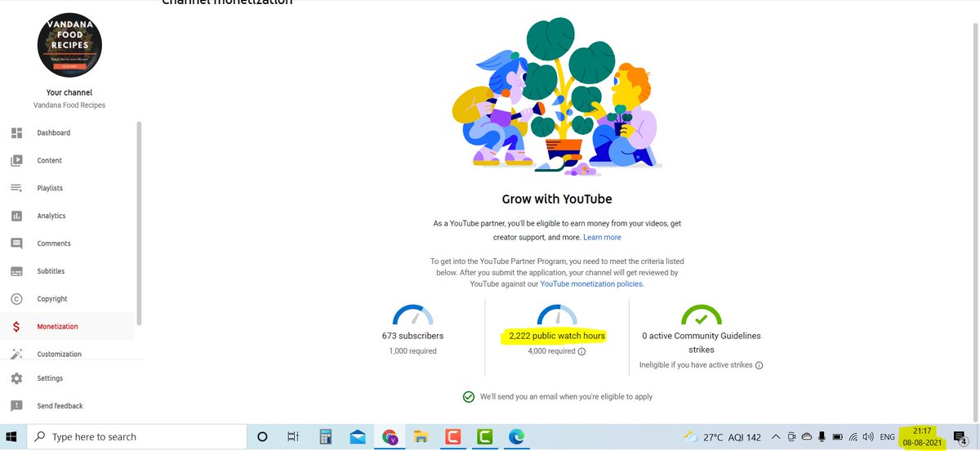Click the Subtitles icon
The image size is (980, 451).
coord(16,271)
